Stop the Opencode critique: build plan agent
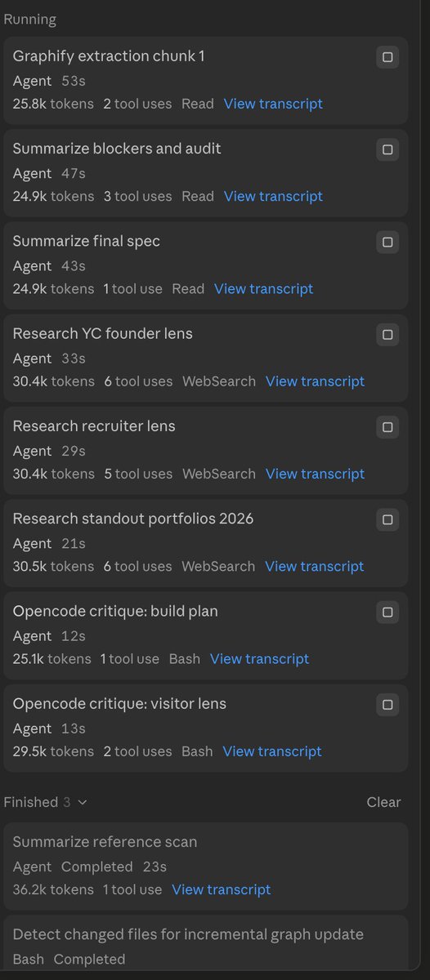Image resolution: width=430 pixels, height=980 pixels. (x=387, y=612)
